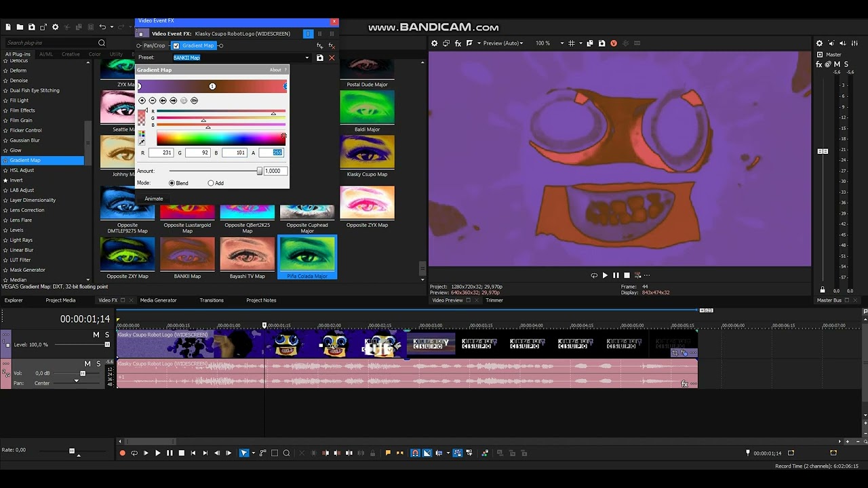868x488 pixels.
Task: Pick the eyedropper tool in Gradient Map
Action: (x=142, y=142)
